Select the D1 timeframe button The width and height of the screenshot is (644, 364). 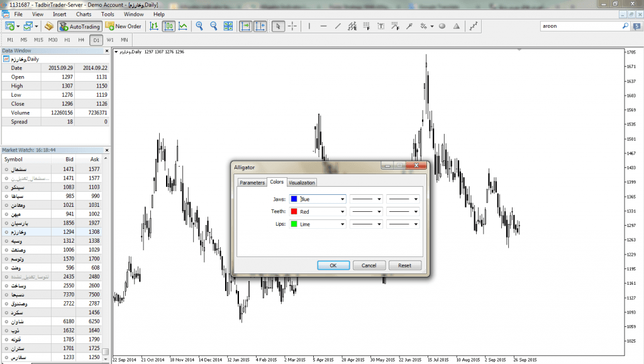(x=96, y=40)
